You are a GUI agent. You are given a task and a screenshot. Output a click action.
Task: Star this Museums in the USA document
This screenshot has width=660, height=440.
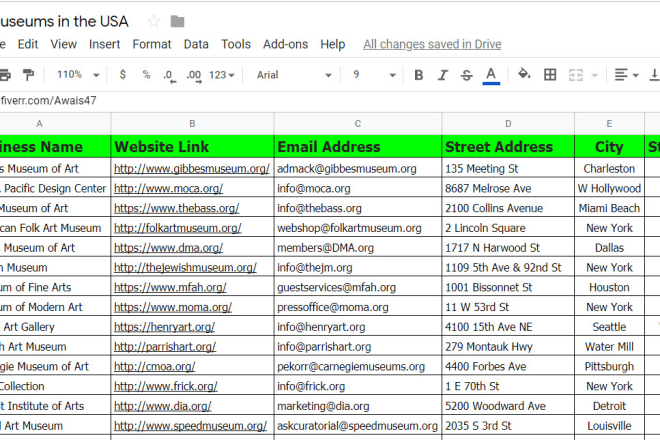(154, 21)
